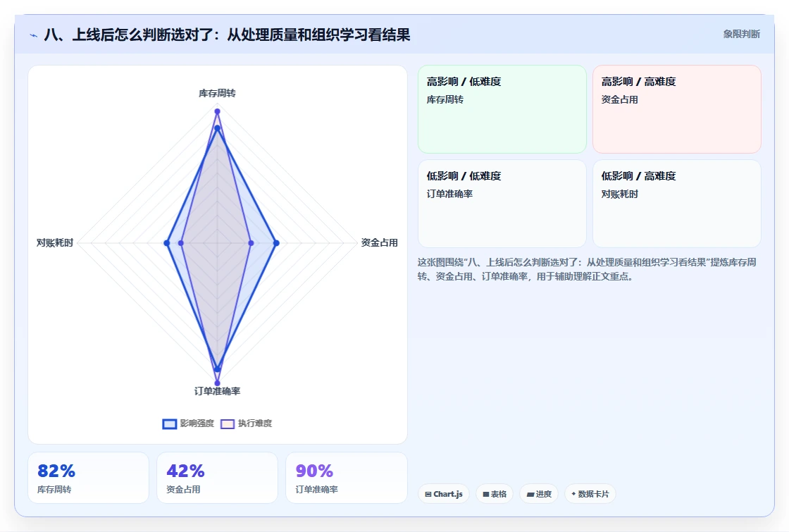
Task: Click the purple data point at the 订单准确率 tip
Action: coord(218,383)
